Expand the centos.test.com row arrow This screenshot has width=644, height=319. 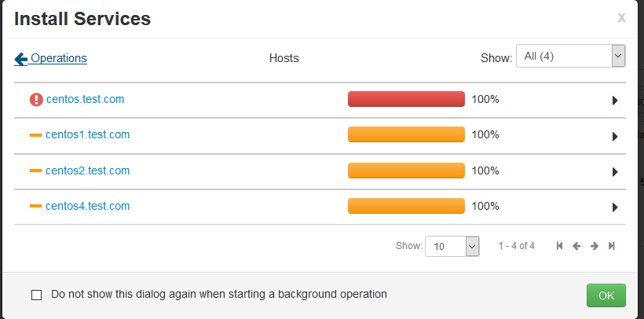tap(615, 101)
